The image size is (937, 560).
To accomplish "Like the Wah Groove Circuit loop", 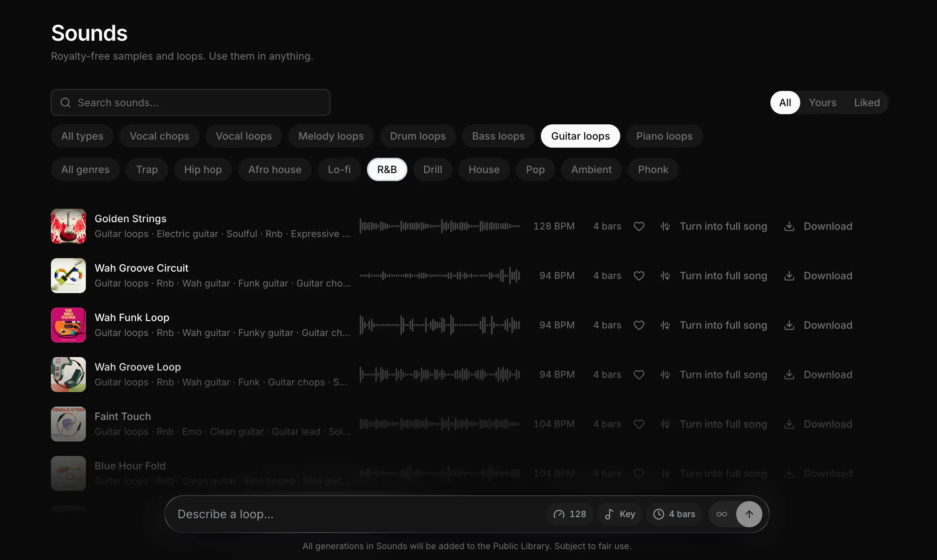I will click(639, 276).
